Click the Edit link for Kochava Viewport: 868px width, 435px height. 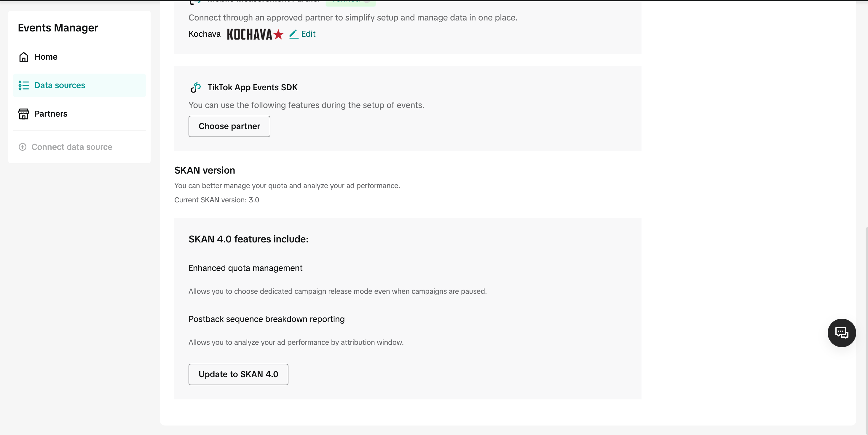point(308,34)
